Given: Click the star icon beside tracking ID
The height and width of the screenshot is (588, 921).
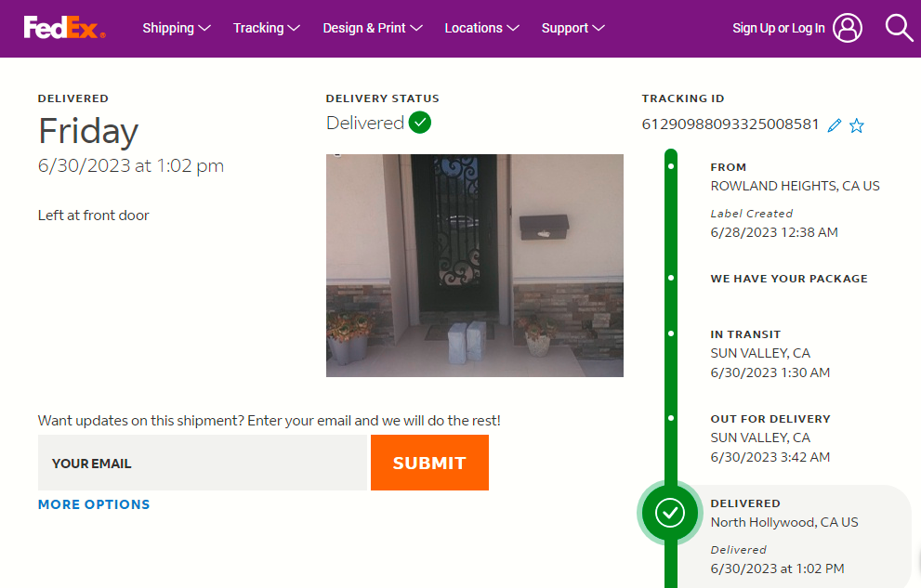Looking at the screenshot, I should [857, 125].
